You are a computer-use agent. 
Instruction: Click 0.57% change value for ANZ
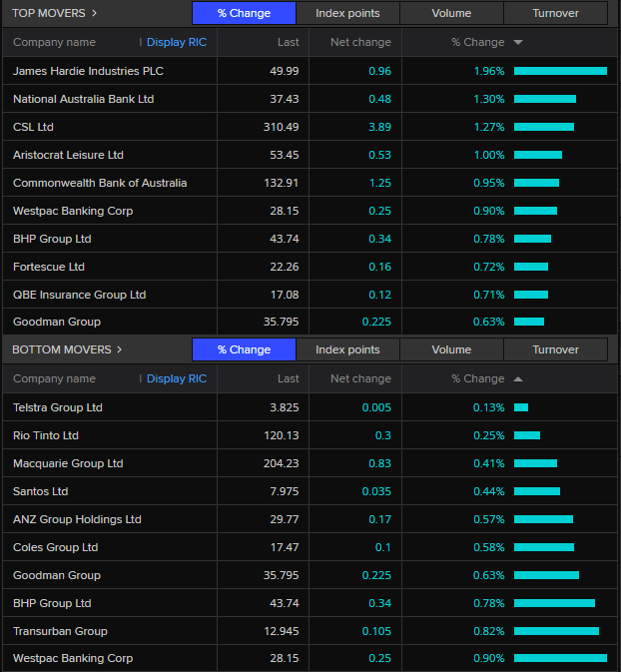tap(489, 519)
